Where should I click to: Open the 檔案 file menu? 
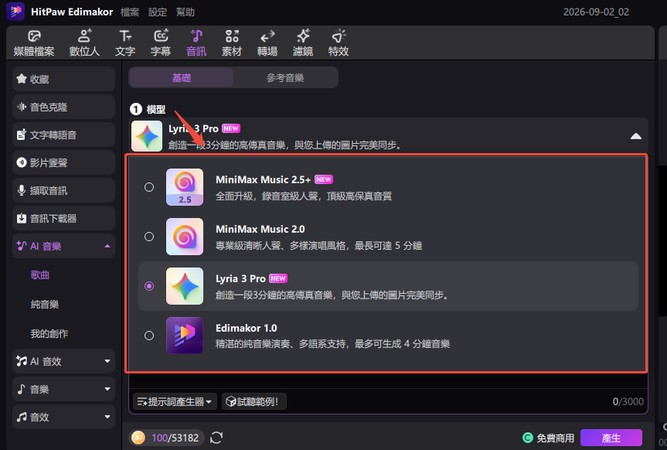(130, 12)
